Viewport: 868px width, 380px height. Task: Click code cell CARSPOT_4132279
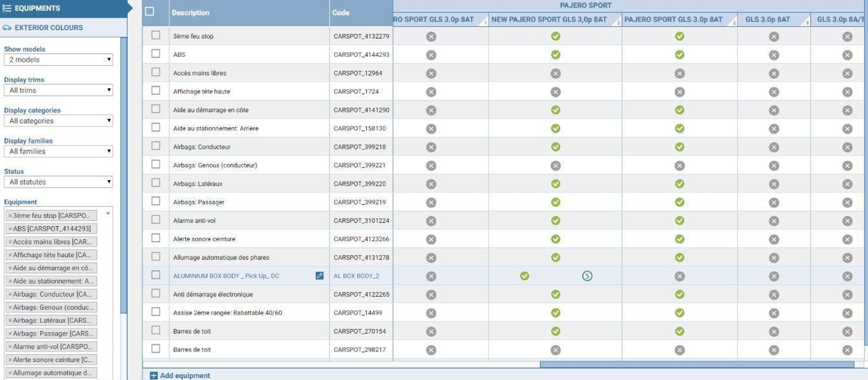tap(361, 36)
